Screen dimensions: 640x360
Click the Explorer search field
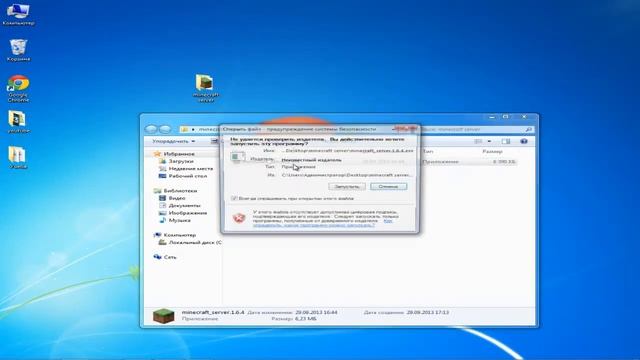[x=476, y=129]
